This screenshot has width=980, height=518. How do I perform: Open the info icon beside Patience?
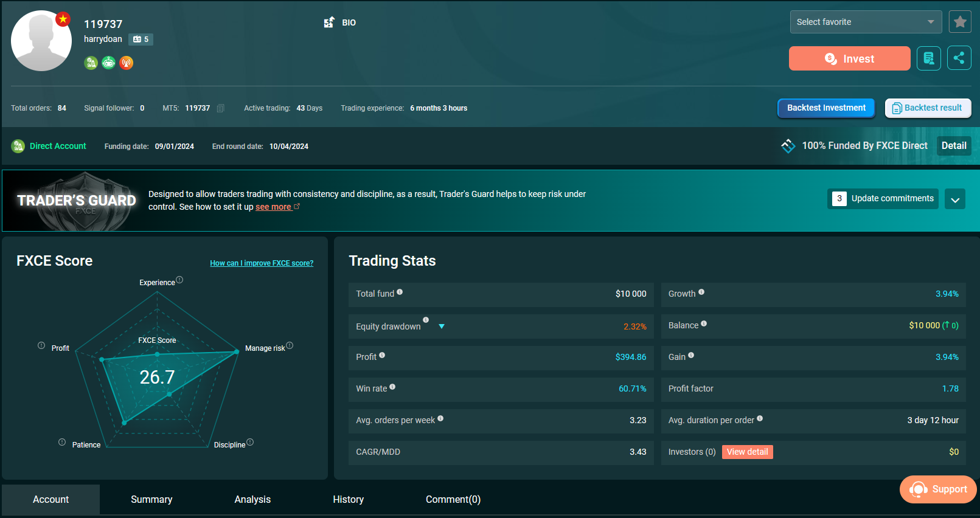[x=62, y=442]
